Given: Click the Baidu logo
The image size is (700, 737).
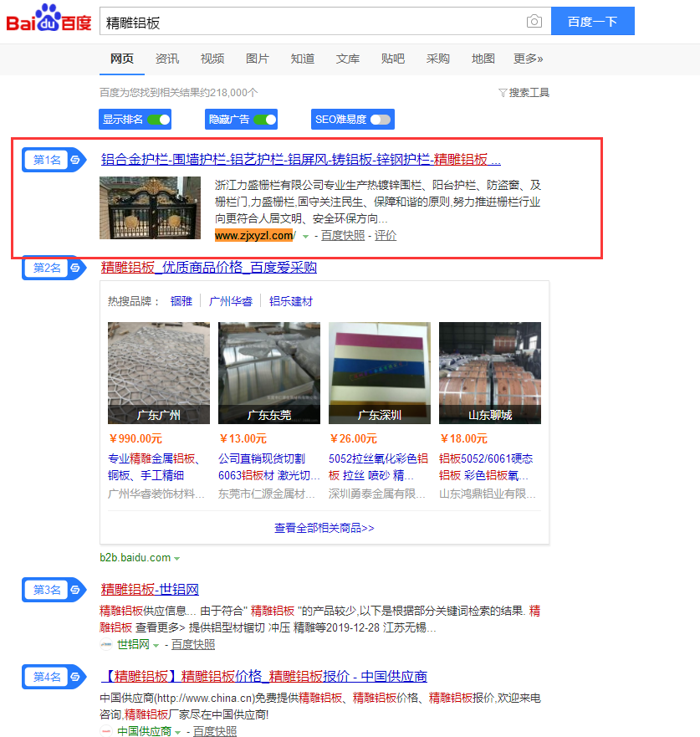Looking at the screenshot, I should (x=49, y=18).
